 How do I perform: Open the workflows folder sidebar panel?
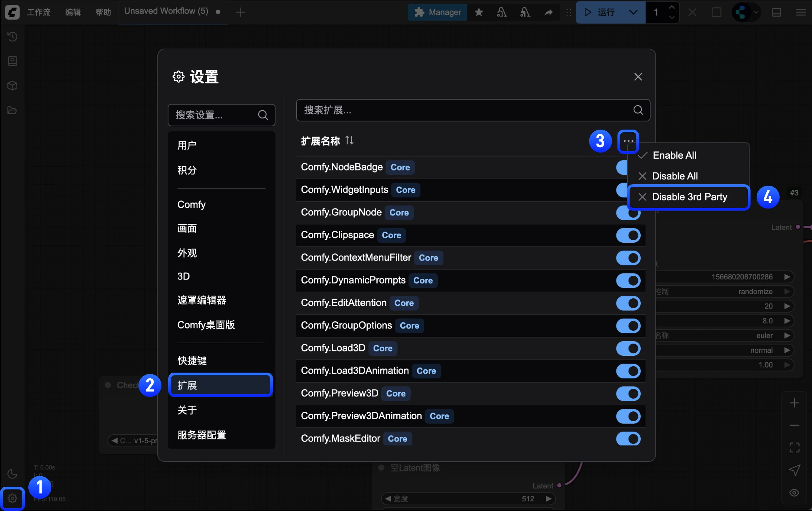click(x=12, y=110)
